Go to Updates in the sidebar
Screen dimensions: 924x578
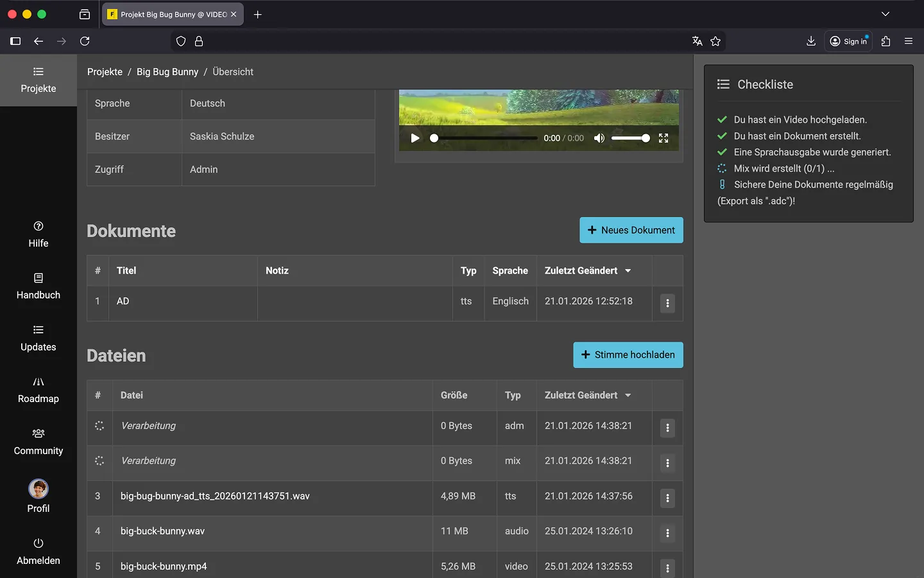coord(38,338)
